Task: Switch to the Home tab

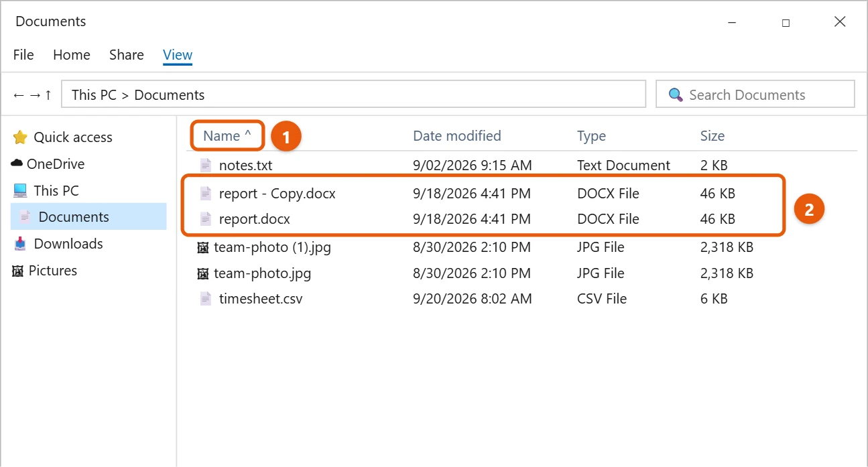Action: tap(72, 55)
